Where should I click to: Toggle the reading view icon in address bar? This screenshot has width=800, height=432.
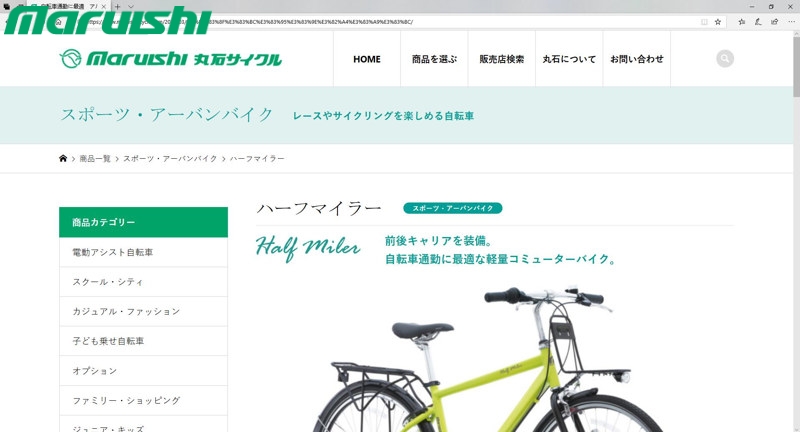tap(704, 22)
